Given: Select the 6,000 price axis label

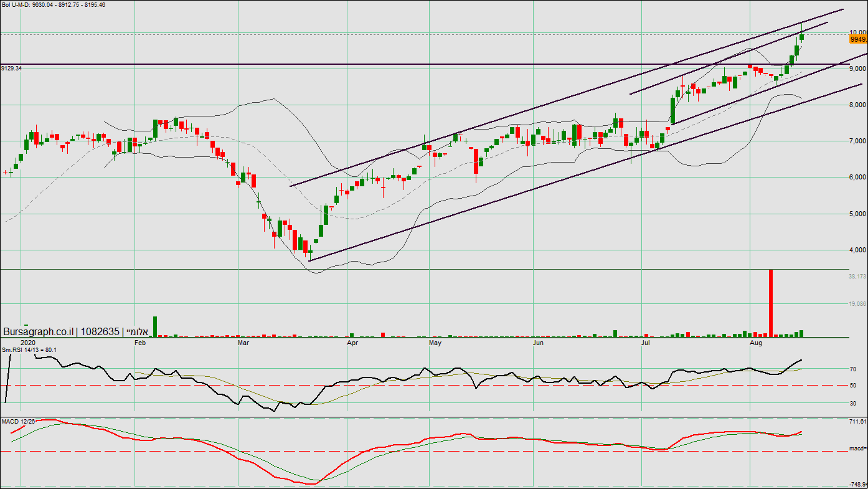Looking at the screenshot, I should click(859, 178).
